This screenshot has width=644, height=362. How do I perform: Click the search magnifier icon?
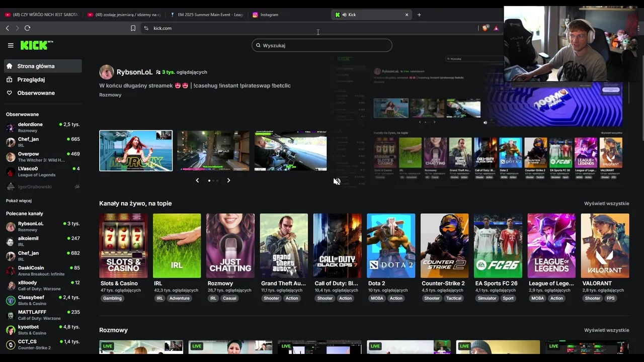pyautogui.click(x=258, y=45)
